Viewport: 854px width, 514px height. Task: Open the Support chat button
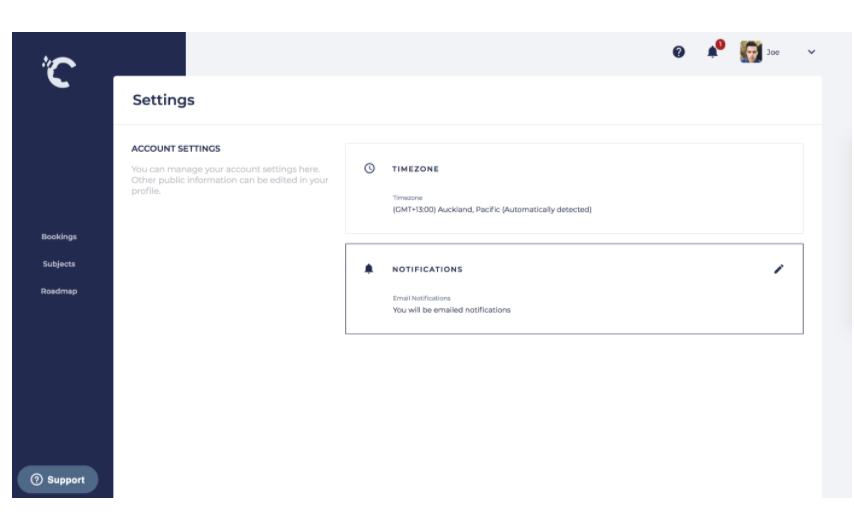[x=58, y=480]
